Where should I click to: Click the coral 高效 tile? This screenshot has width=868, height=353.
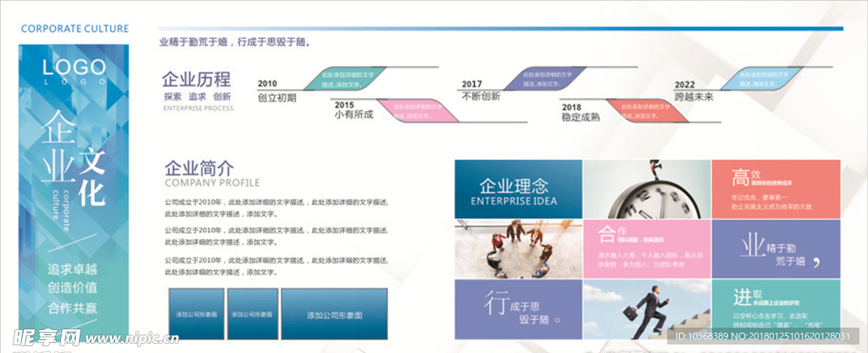pos(775,189)
